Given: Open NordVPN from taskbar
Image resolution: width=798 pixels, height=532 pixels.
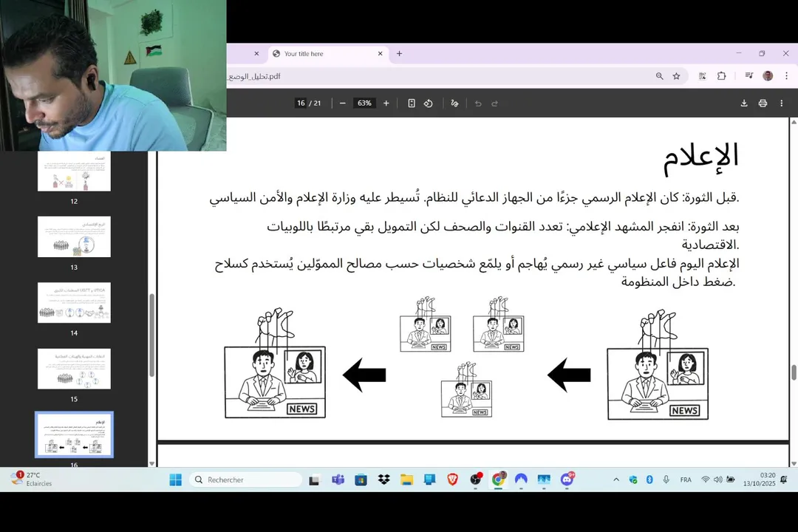Looking at the screenshot, I should (521, 480).
